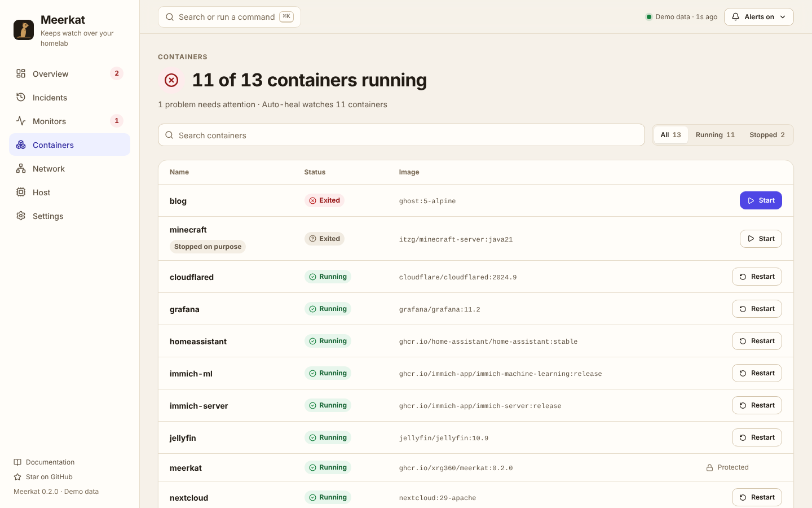The image size is (812, 508).
Task: Open Monitors in the sidebar
Action: pos(69,121)
